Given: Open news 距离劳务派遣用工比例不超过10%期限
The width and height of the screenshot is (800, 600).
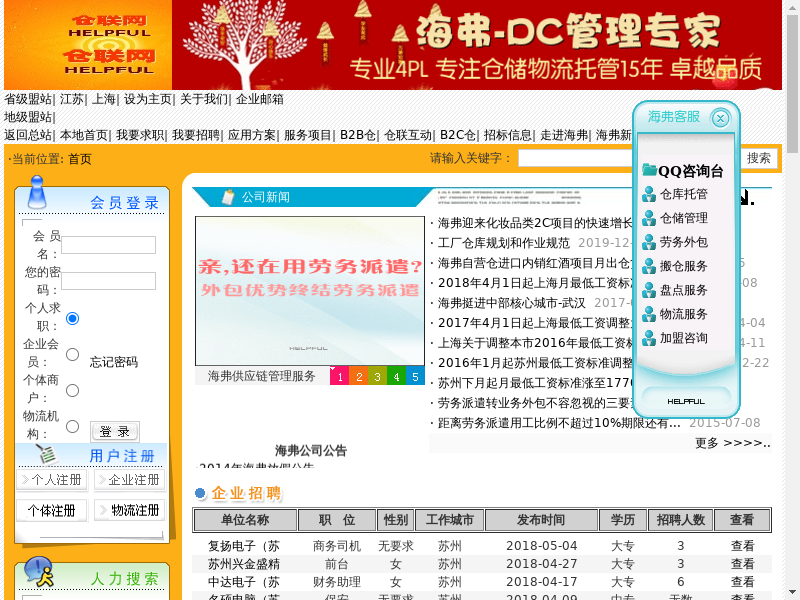Looking at the screenshot, I should pyautogui.click(x=559, y=423).
